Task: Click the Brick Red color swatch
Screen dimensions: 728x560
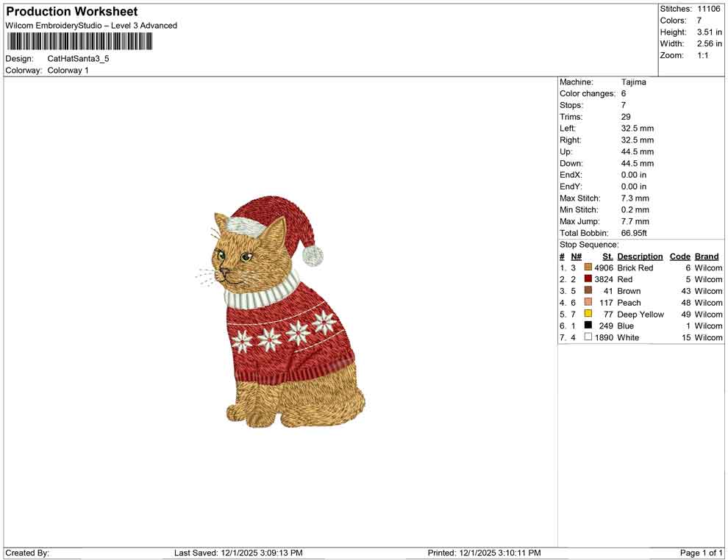Action: coord(588,268)
